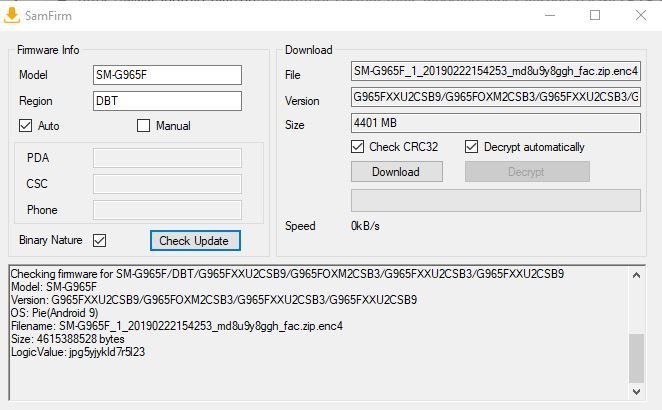
Task: Click the Check Update button
Action: click(x=195, y=240)
